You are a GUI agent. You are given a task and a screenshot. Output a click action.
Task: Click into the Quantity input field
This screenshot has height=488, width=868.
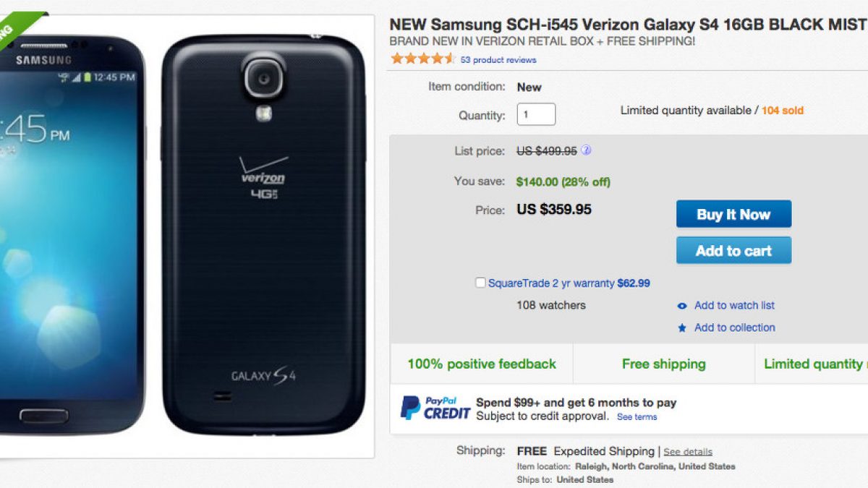(x=536, y=115)
